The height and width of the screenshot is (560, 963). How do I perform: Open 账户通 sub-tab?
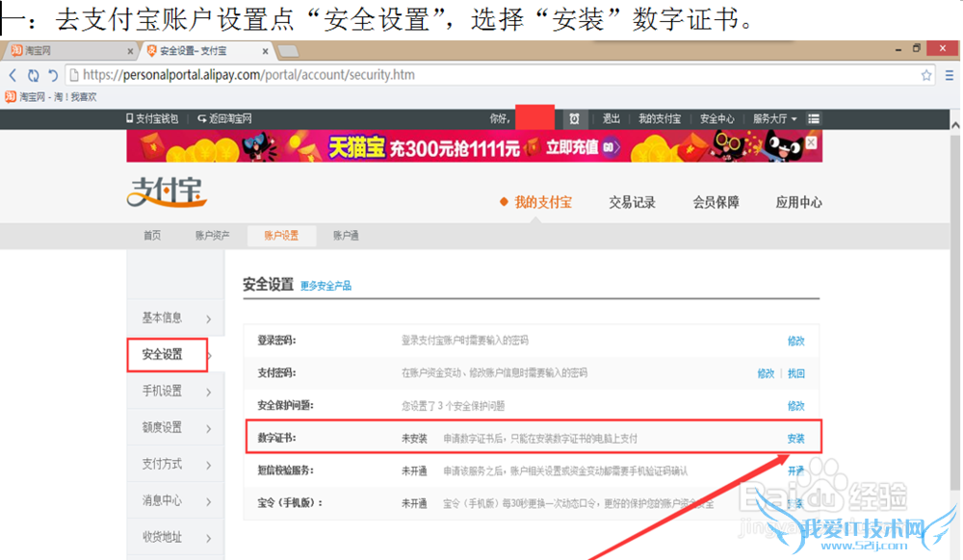coord(346,236)
